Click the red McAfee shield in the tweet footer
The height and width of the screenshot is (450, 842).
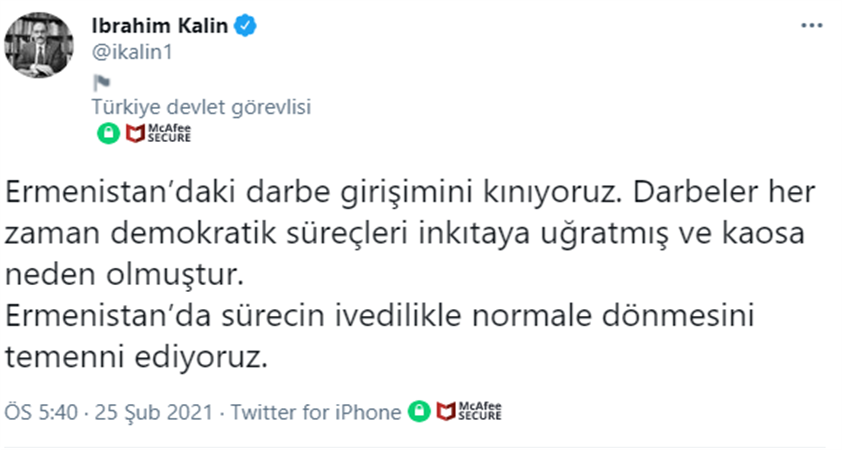447,412
